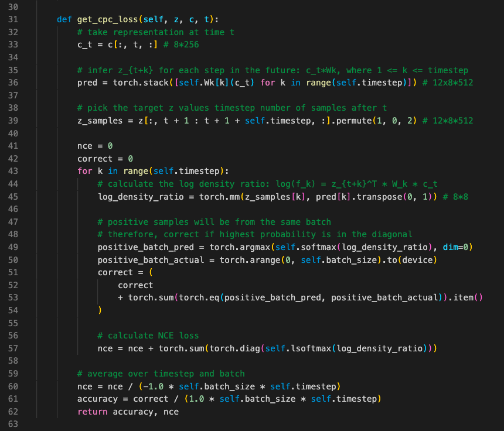
Task: Click line number 31 in the gutter
Action: point(13,19)
